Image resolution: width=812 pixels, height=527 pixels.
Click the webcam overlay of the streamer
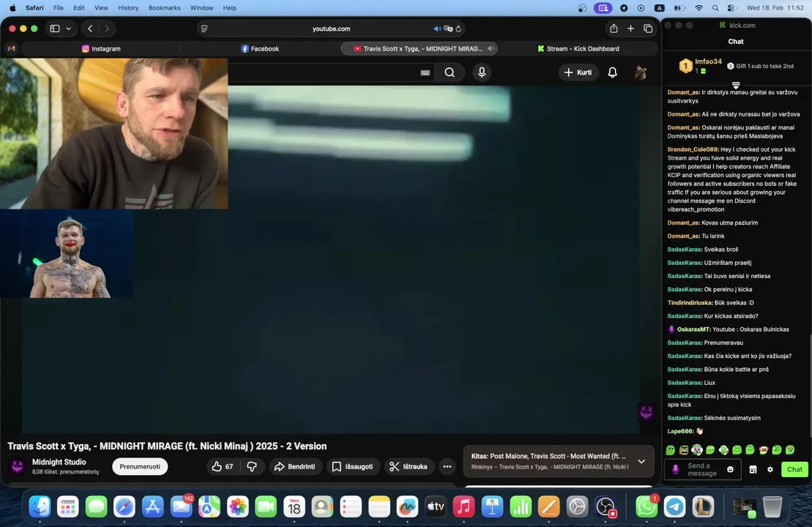coord(114,133)
